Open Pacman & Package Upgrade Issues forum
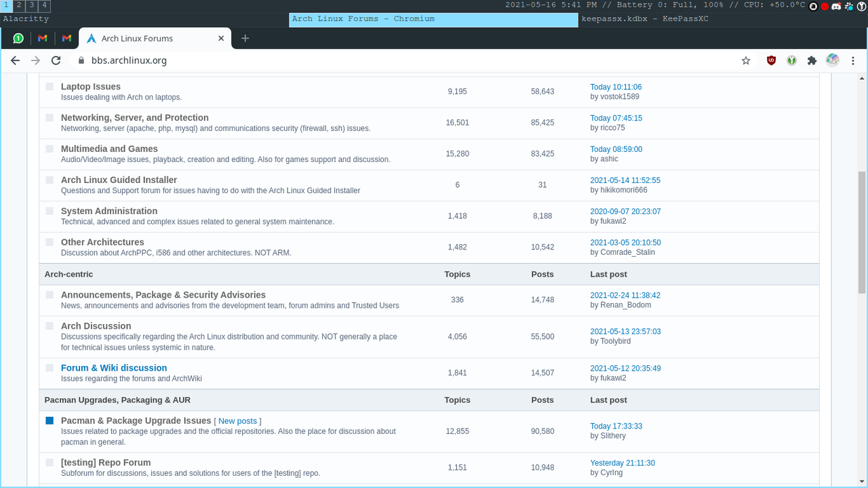Viewport: 868px width, 488px height. tap(136, 421)
